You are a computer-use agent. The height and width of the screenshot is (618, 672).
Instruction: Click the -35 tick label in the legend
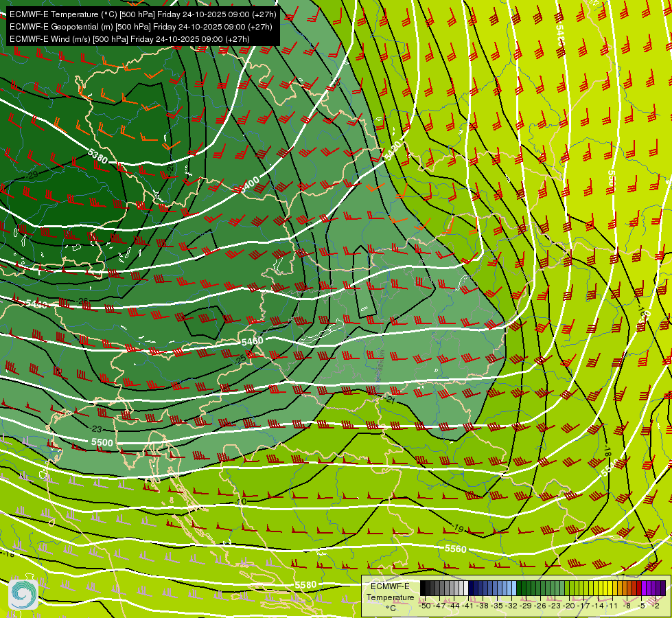point(497,606)
